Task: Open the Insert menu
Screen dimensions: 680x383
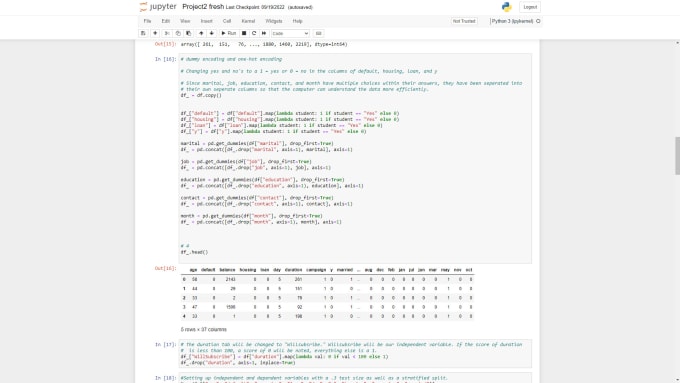Action: tap(206, 21)
